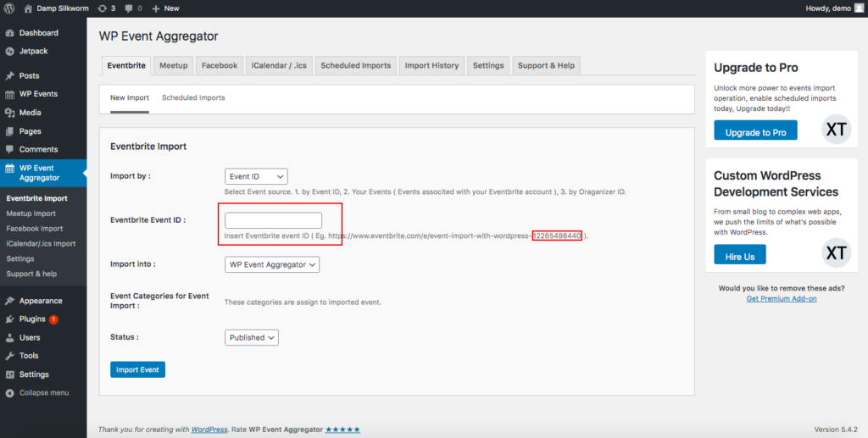
Task: Switch to the top Scheduled Imports tab
Action: tap(355, 65)
